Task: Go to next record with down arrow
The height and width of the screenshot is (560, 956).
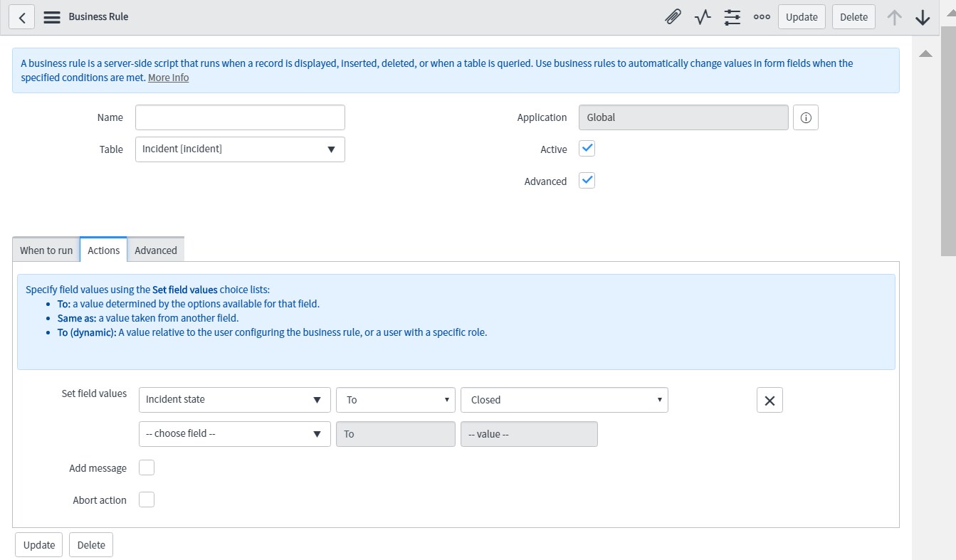Action: pos(923,17)
